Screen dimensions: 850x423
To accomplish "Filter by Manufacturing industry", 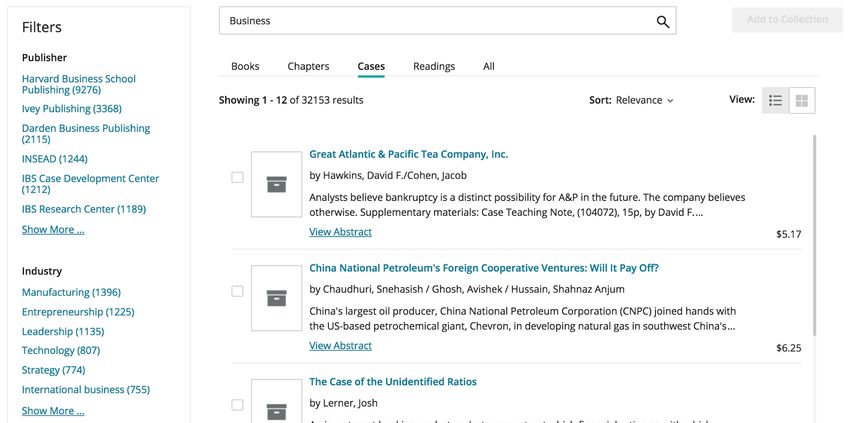I will pyautogui.click(x=71, y=292).
